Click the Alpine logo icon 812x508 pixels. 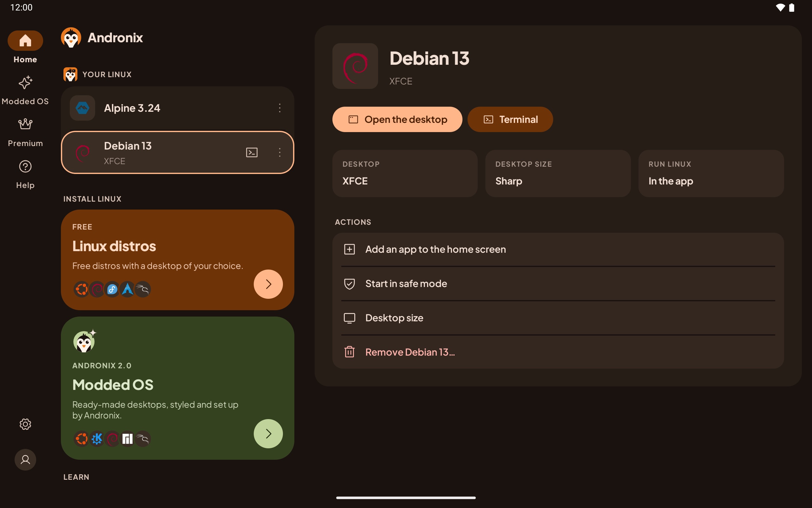click(82, 108)
